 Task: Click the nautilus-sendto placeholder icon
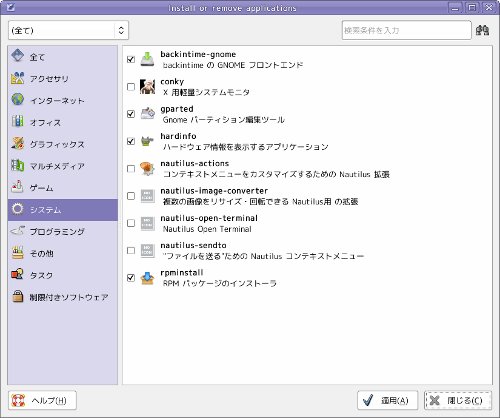coord(147,251)
